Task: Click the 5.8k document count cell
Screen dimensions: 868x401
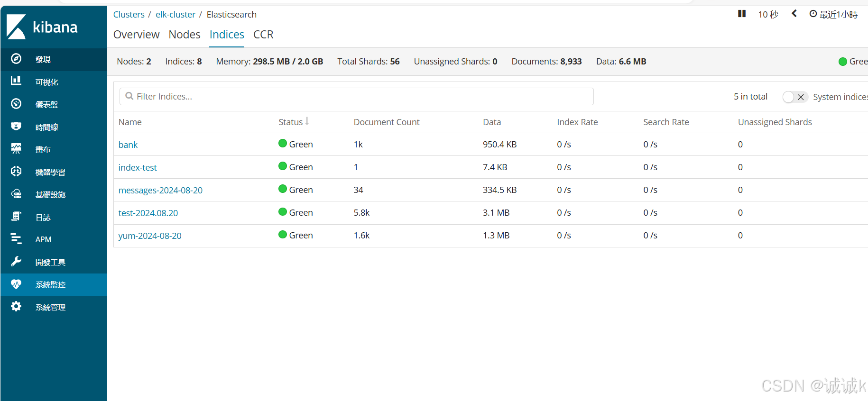Action: (x=361, y=212)
